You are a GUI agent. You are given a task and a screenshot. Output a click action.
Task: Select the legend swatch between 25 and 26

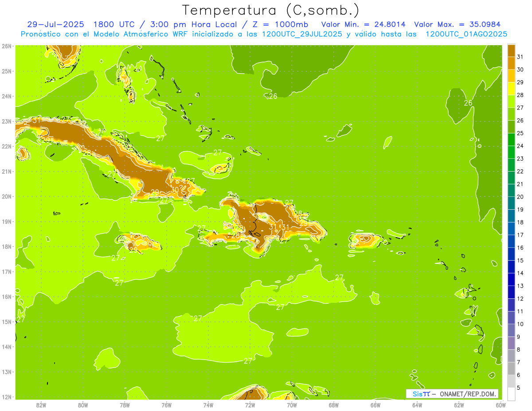[x=511, y=127]
